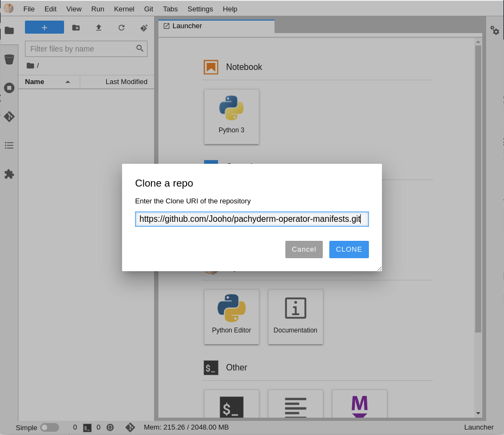Click the Upload Files arrow icon
The image size is (504, 435).
pos(99,28)
